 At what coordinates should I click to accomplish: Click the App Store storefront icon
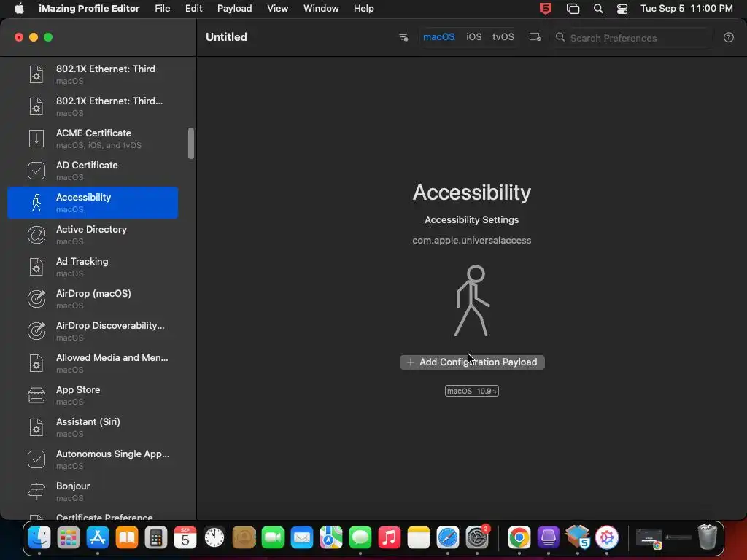(x=36, y=395)
